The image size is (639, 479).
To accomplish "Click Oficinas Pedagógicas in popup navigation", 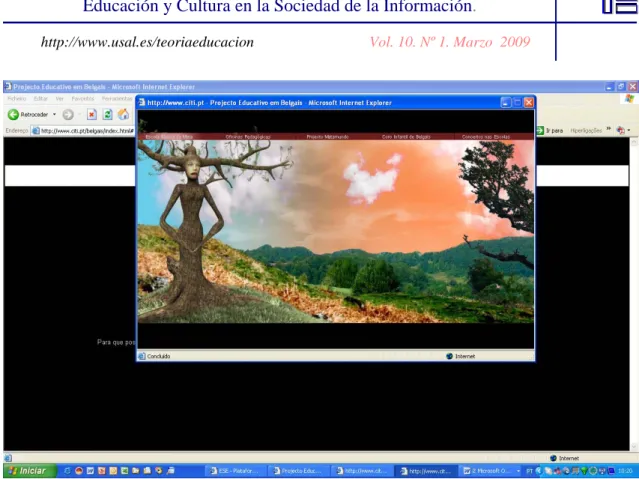I will 248,137.
